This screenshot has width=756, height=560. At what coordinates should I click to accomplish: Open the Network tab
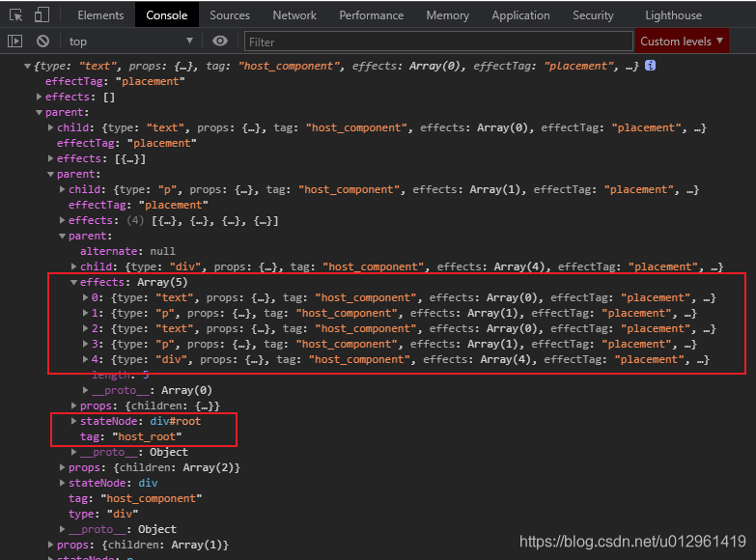tap(294, 15)
